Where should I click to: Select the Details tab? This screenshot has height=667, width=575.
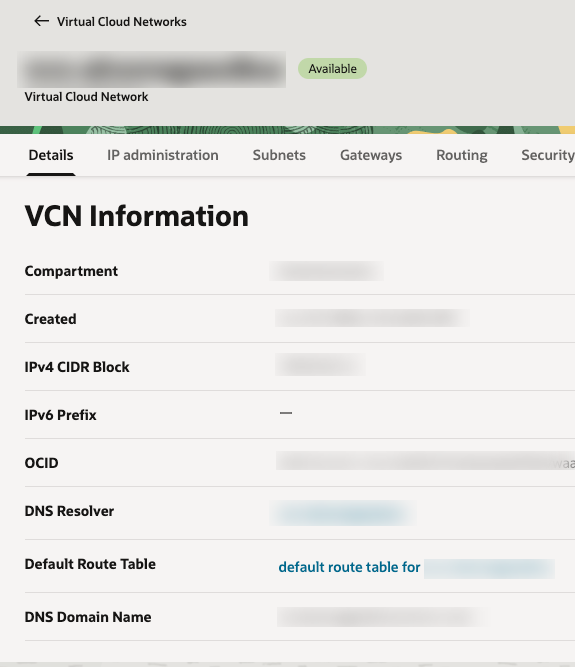click(x=51, y=155)
